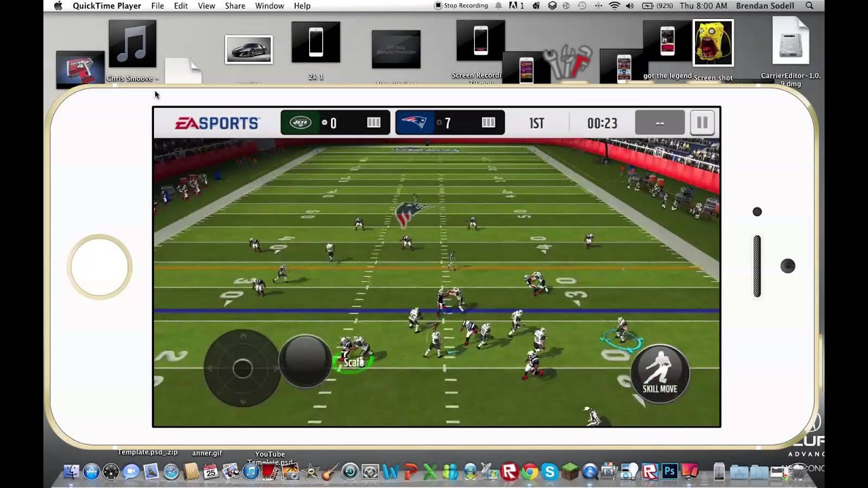Click the Jets team logo
This screenshot has width=868, height=488.
300,123
